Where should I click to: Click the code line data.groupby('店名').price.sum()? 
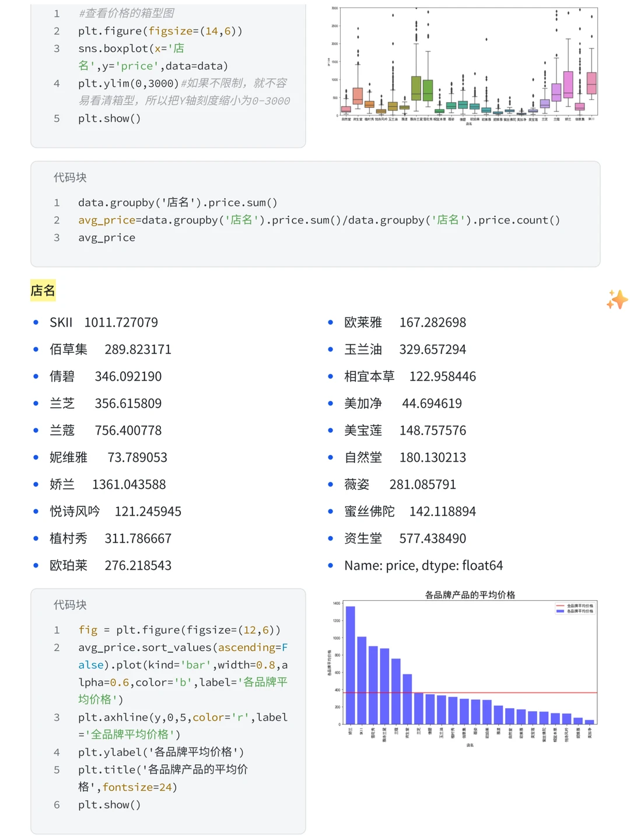[178, 202]
